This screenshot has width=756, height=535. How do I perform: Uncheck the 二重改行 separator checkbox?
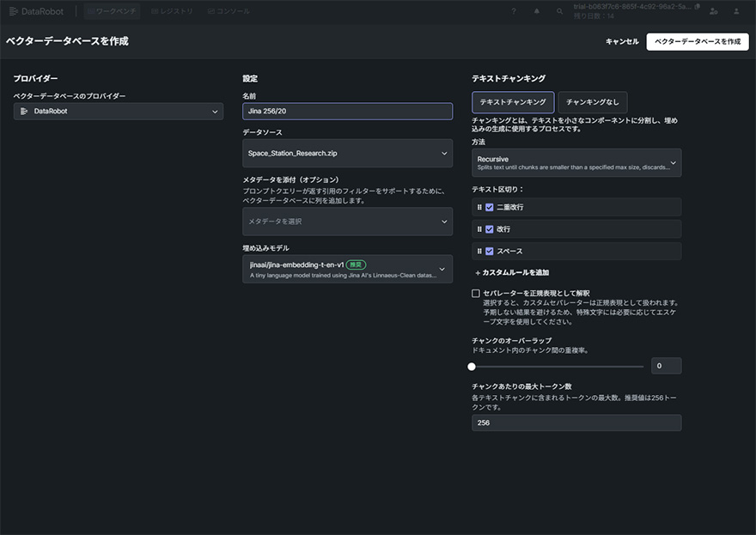tap(489, 207)
